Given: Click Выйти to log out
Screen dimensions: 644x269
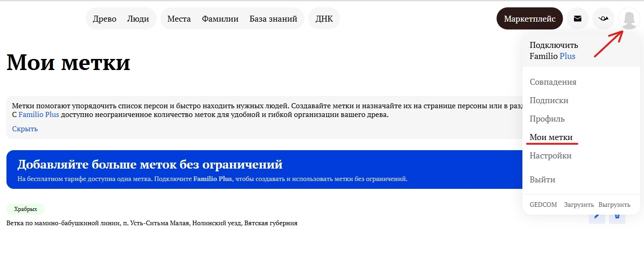Looking at the screenshot, I should click(542, 180).
